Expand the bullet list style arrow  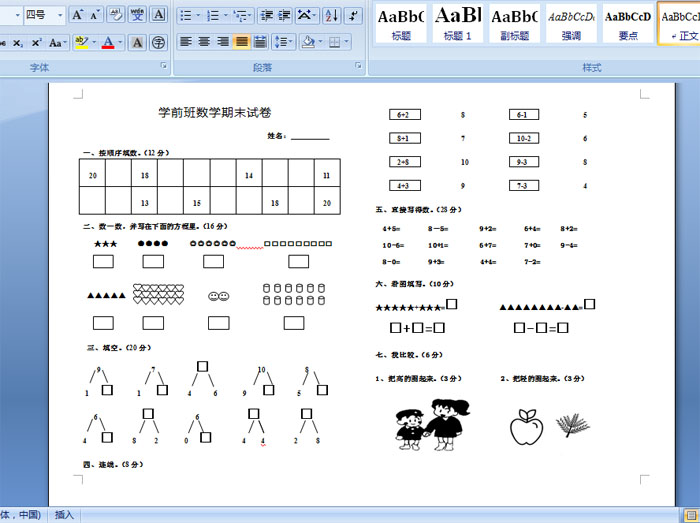[198, 16]
